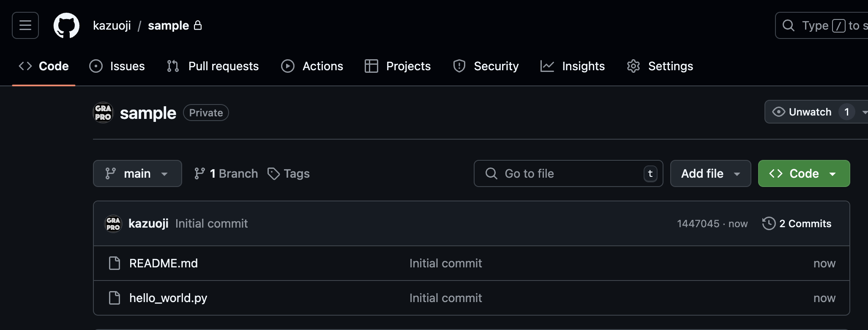Open the hamburger navigation menu

[x=24, y=25]
